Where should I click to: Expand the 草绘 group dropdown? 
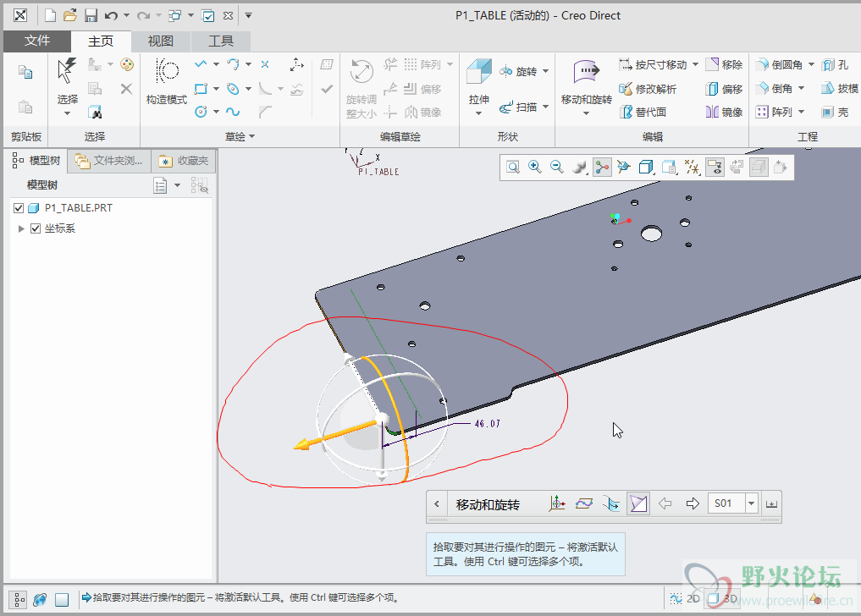coord(240,137)
